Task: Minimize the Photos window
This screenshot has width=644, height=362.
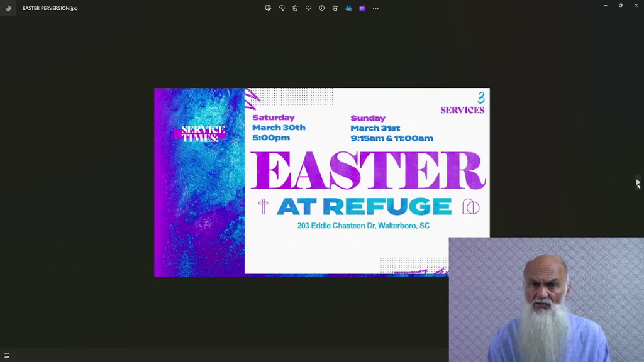Action: coord(605,5)
